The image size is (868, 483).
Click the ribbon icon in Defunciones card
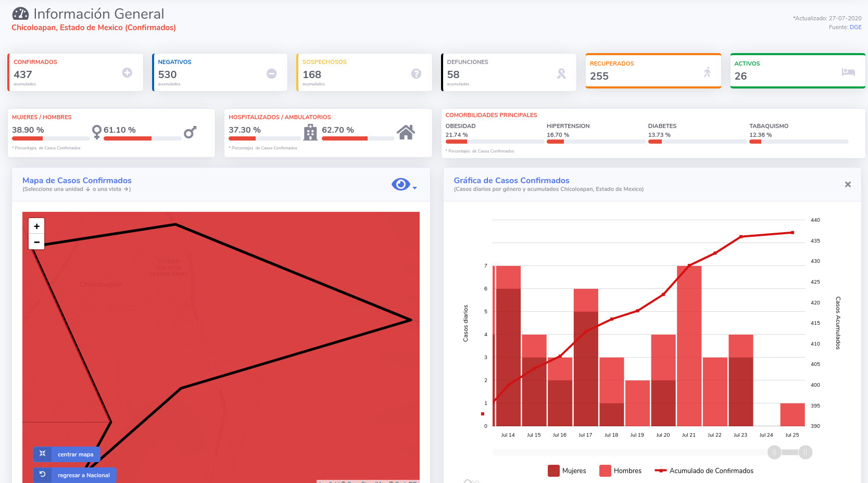pyautogui.click(x=561, y=74)
